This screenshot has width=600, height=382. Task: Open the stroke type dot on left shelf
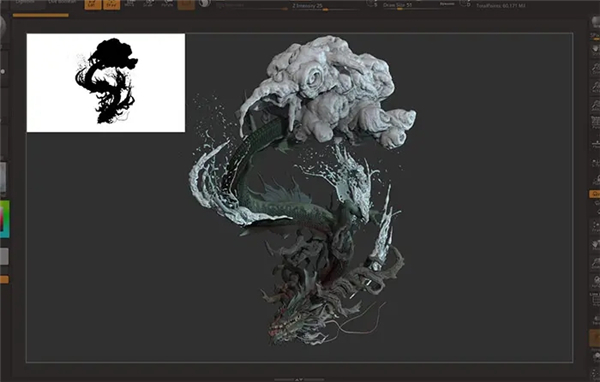pyautogui.click(x=3, y=72)
